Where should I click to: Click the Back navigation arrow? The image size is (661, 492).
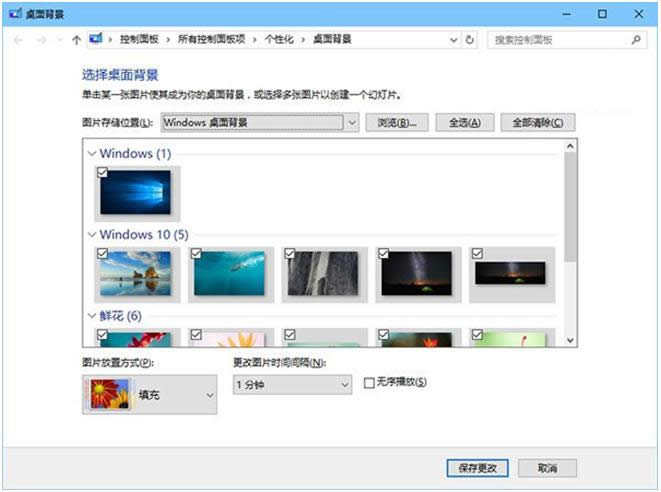click(19, 40)
